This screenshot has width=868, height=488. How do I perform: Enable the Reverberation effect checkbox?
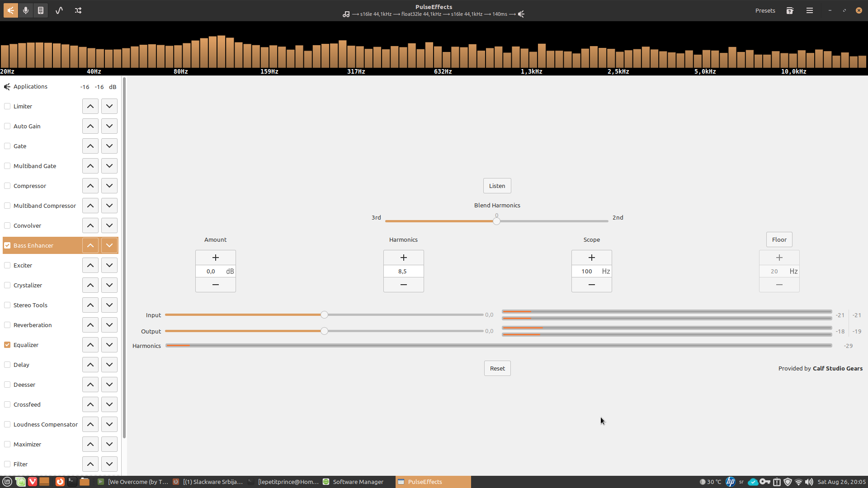[x=7, y=325]
